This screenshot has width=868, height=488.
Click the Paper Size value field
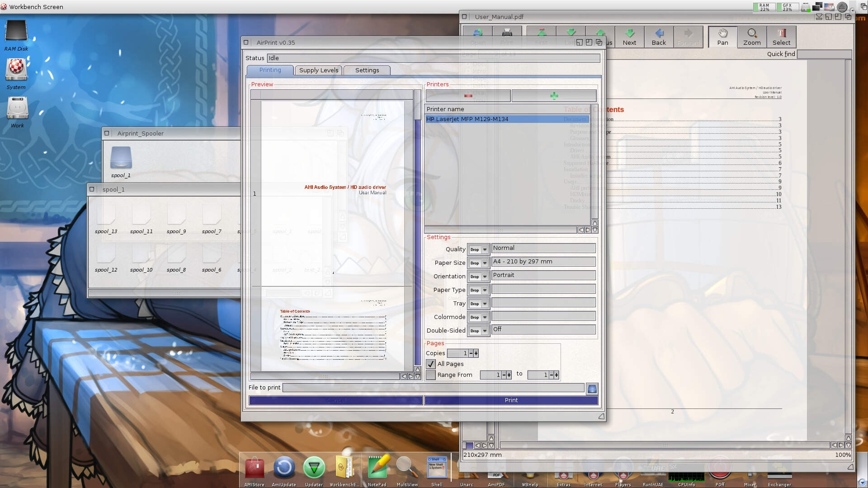coord(543,262)
